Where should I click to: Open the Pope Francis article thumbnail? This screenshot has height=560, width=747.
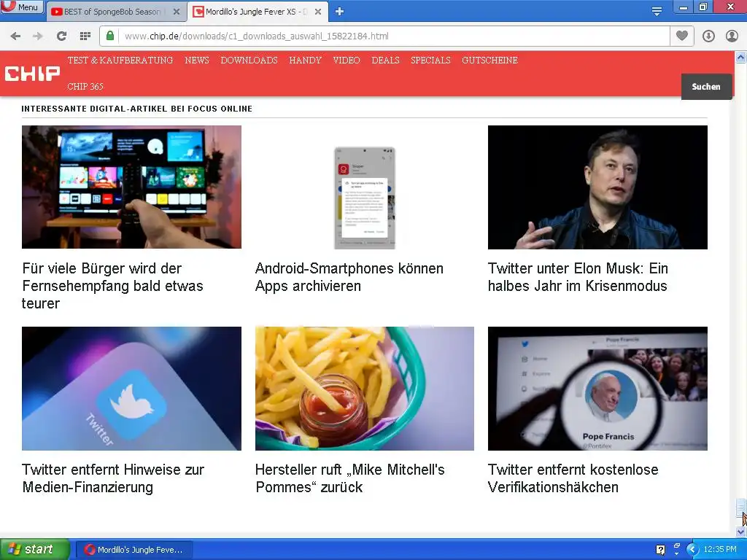(x=597, y=389)
